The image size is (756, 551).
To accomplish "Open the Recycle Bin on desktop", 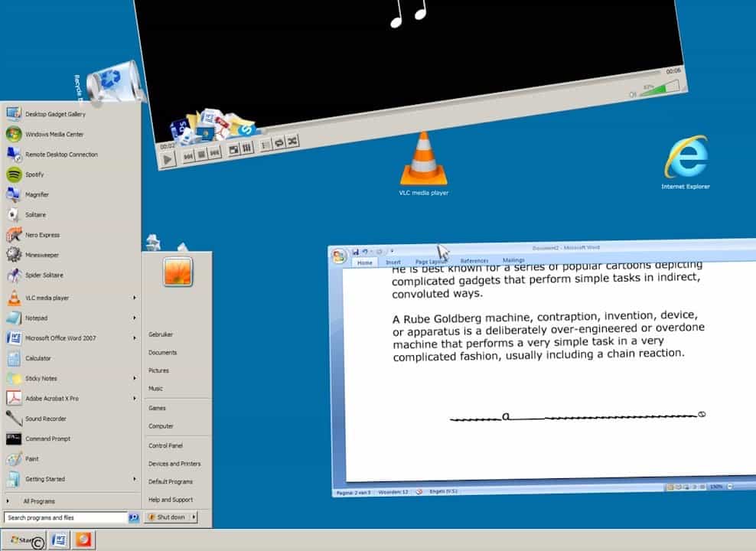I will 114,83.
